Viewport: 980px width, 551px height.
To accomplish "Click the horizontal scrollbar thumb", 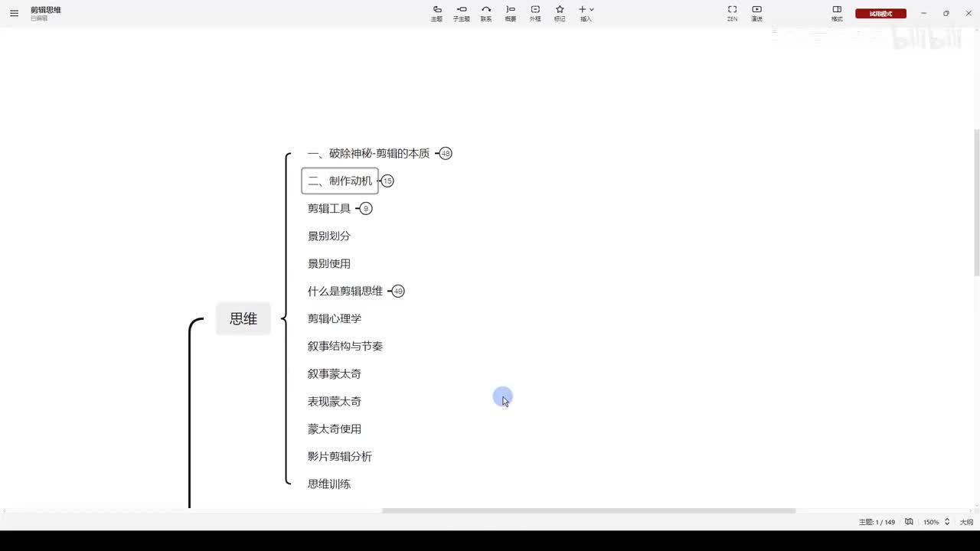I will click(x=589, y=510).
